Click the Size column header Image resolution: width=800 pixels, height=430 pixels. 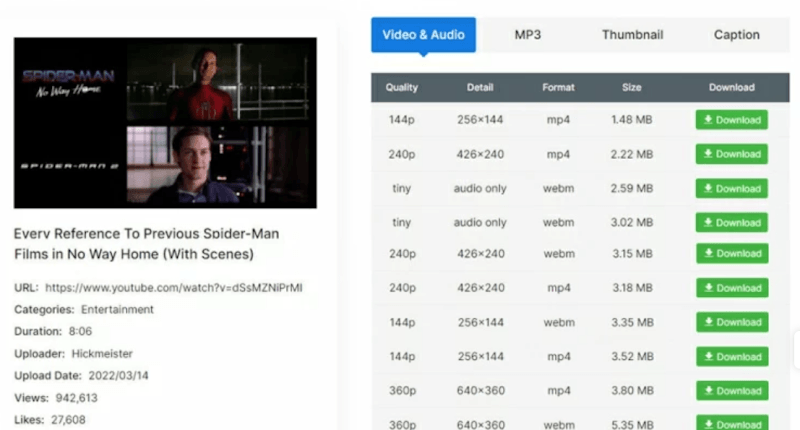click(632, 87)
